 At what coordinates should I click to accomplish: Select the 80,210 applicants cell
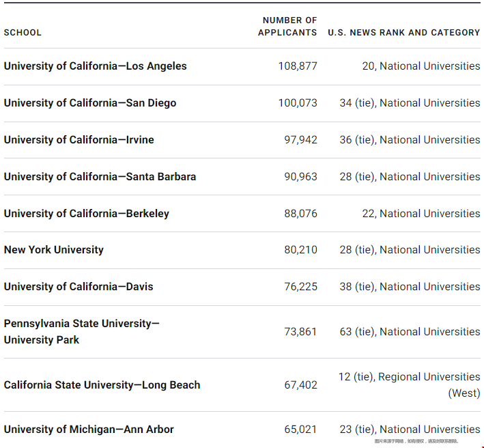tap(300, 250)
